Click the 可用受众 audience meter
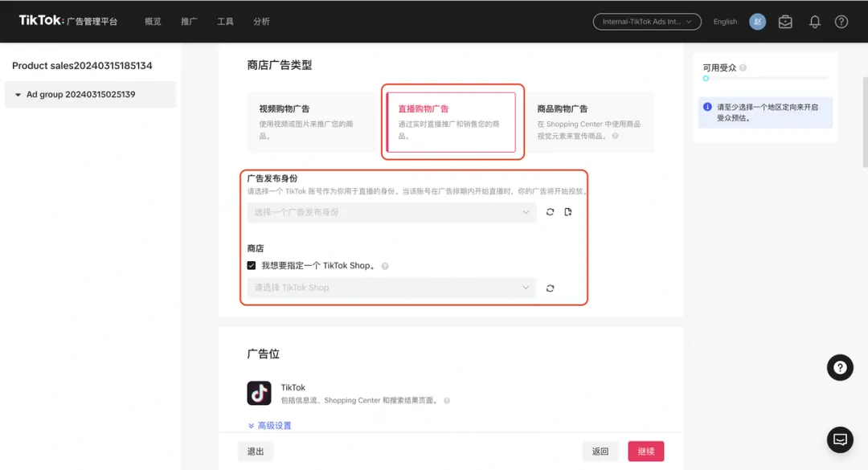Screen dimensions: 868x470 click(x=766, y=79)
